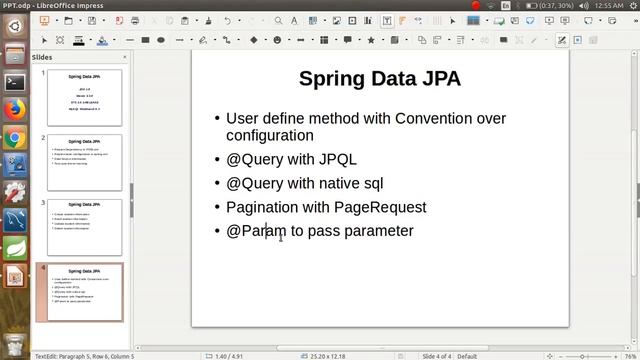This screenshot has width=640, height=360.
Task: Select the Ellipse shape tool
Action: pos(161,40)
